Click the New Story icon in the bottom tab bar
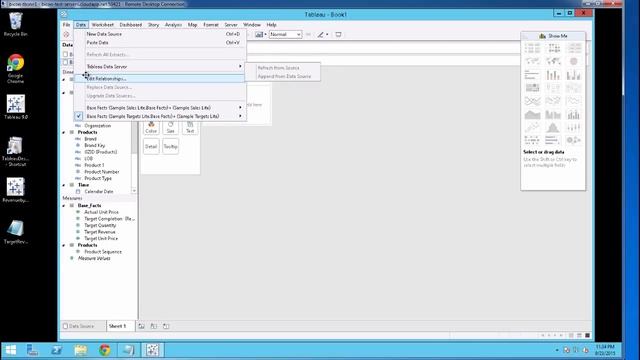 (166, 326)
